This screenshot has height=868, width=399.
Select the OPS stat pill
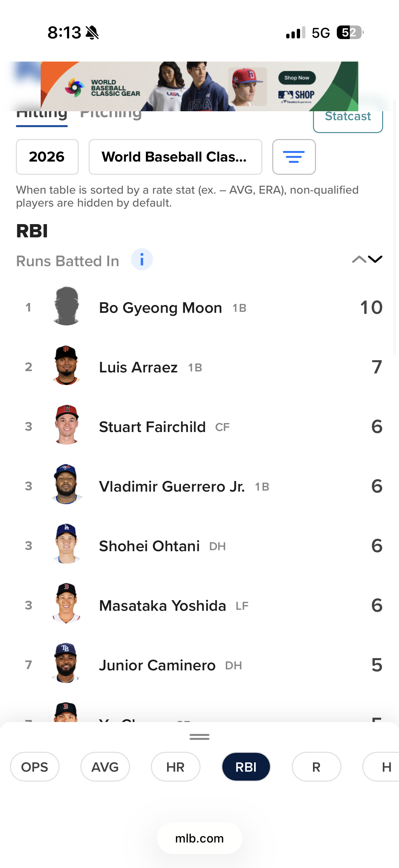tap(35, 767)
